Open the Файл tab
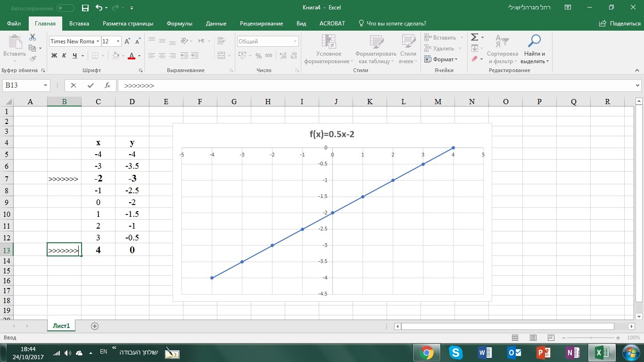This screenshot has width=644, height=362. pos(14,23)
